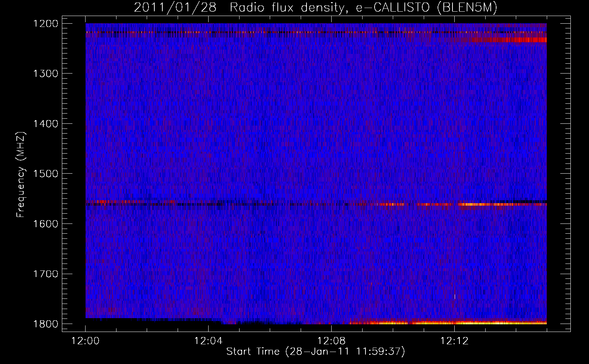Screen dimensions: 589x364
Task: Select the 'Frequency (MHZ)' axis label
Action: point(21,175)
